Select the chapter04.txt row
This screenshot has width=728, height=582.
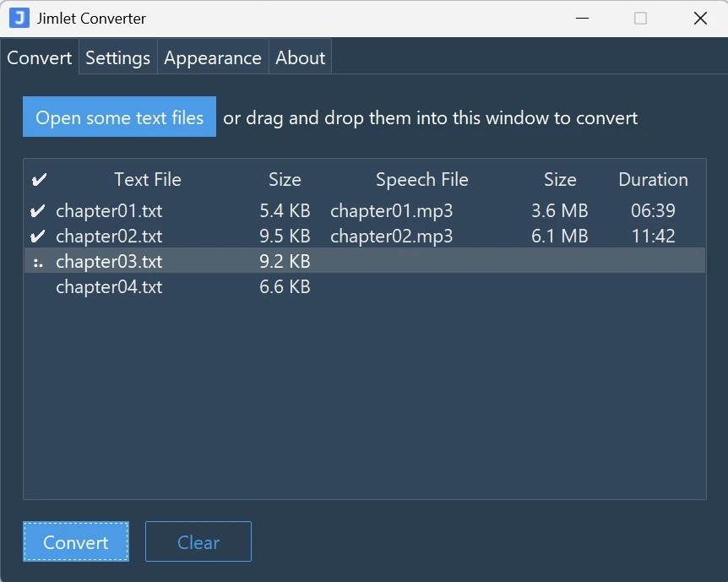coord(109,287)
